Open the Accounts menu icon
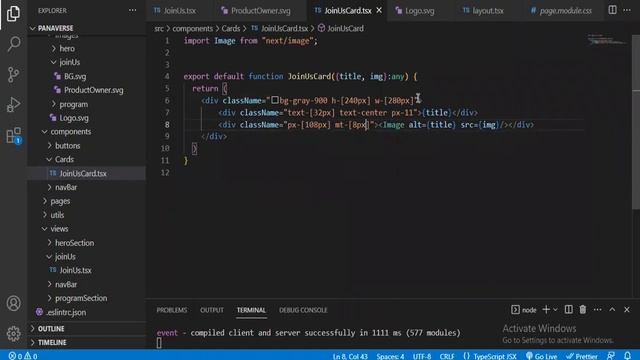This screenshot has width=640, height=360. click(13, 303)
